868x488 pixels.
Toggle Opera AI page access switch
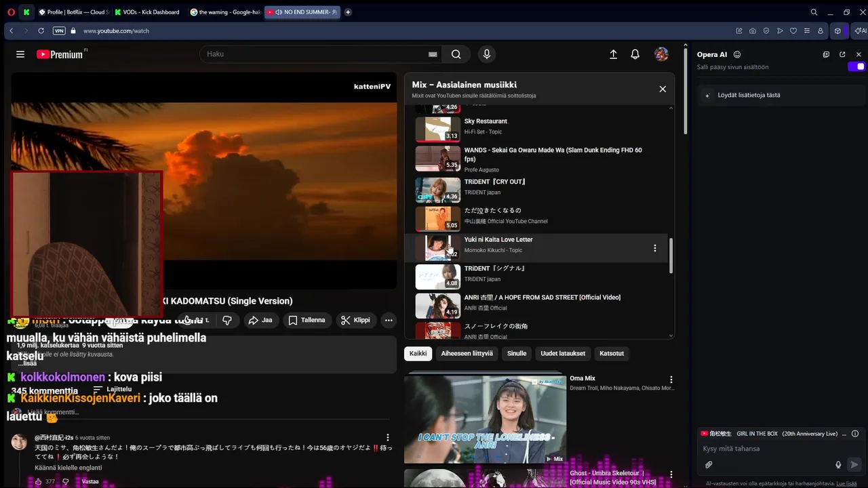(857, 66)
